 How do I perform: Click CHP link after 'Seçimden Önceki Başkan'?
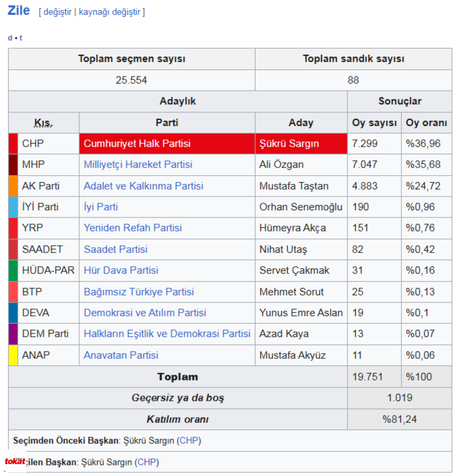189,440
